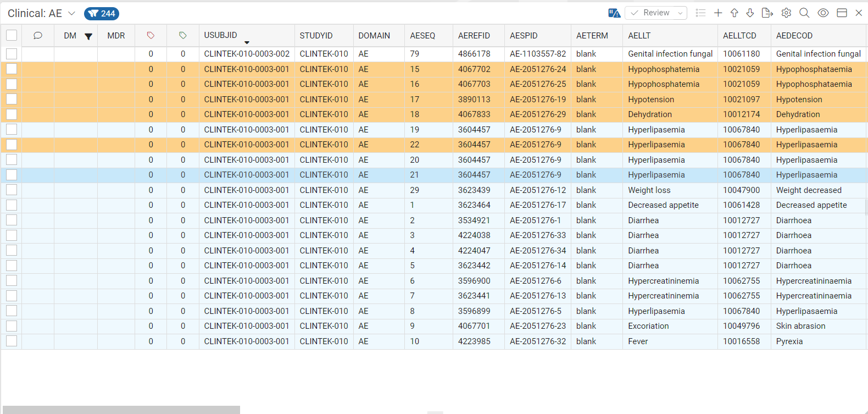Click the Skin abrasion AEDECOD cell
868x414 pixels.
pos(819,326)
